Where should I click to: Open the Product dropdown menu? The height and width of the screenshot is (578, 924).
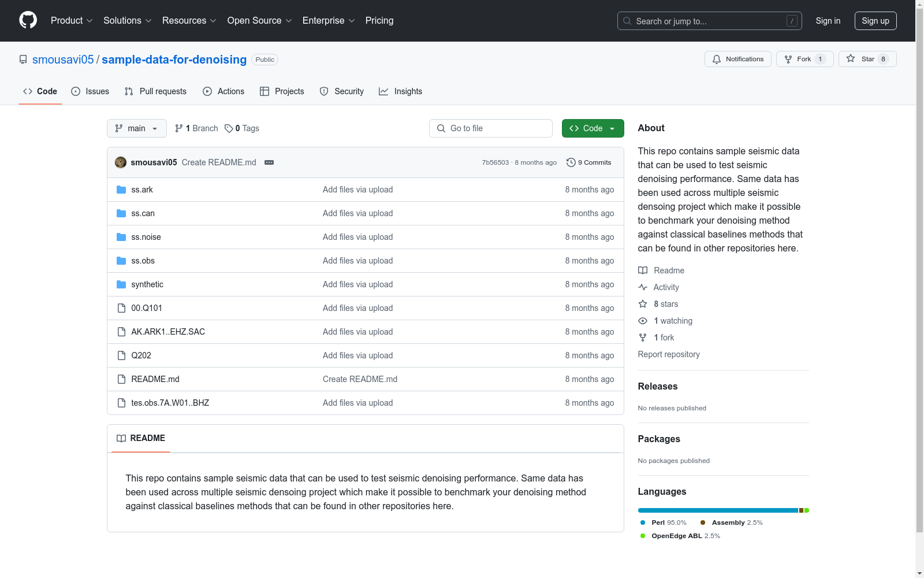point(72,21)
